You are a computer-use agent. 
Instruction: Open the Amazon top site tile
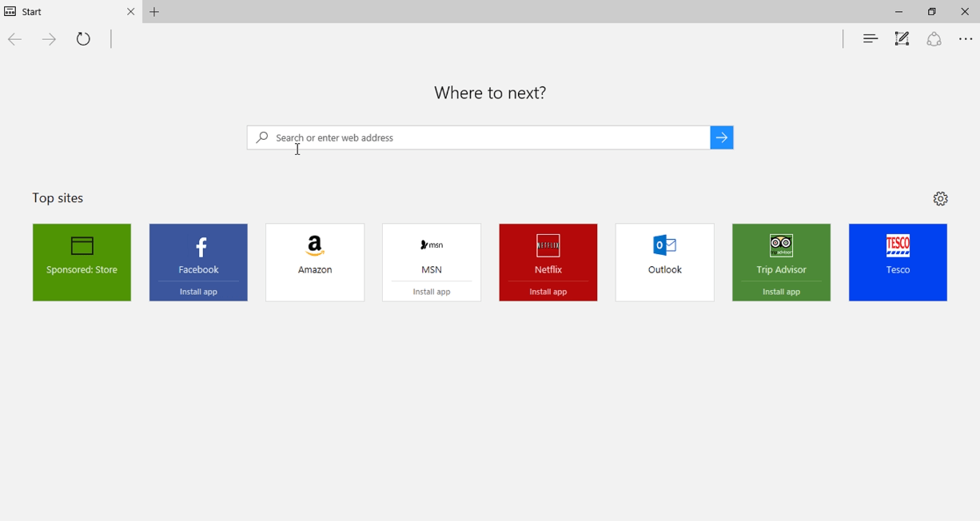[315, 263]
